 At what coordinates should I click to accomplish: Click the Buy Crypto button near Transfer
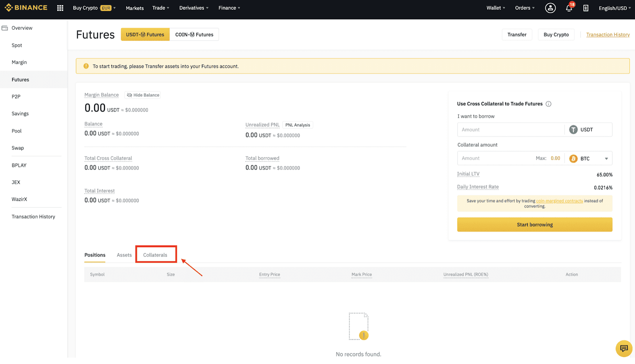point(556,35)
